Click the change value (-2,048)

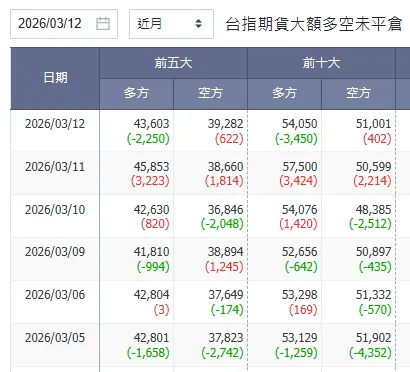tap(222, 224)
